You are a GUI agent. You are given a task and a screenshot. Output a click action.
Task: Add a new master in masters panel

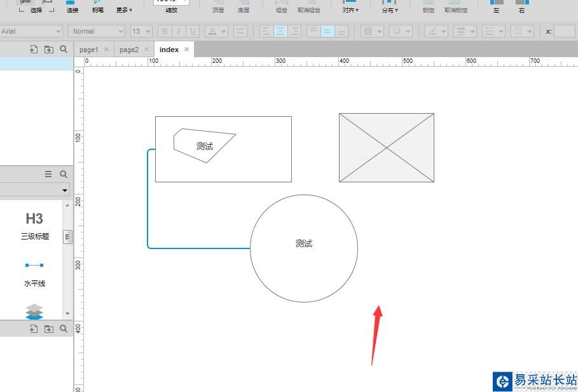[x=34, y=328]
